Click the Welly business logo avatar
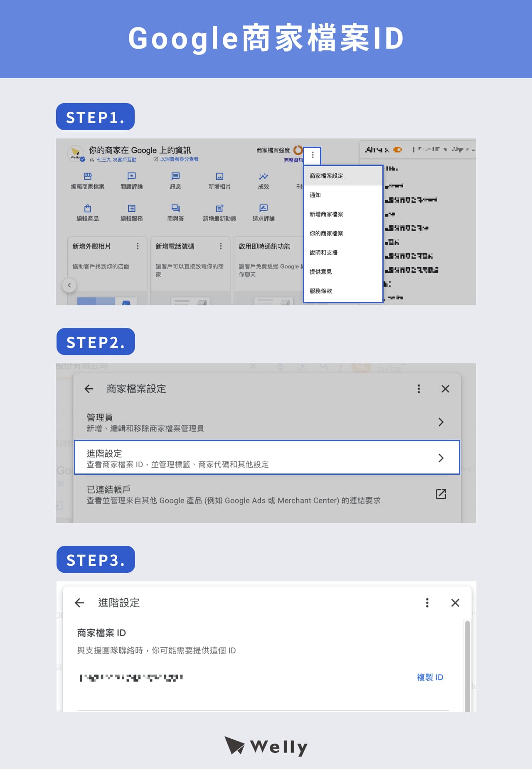The height and width of the screenshot is (769, 532). tap(76, 154)
